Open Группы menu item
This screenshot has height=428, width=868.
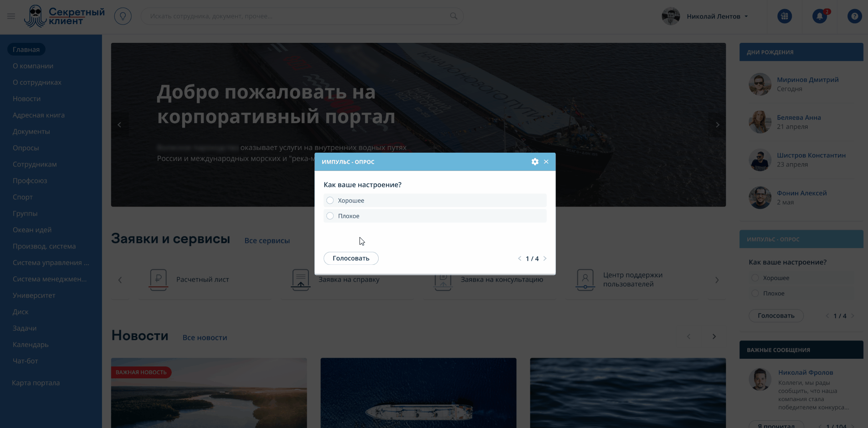point(25,213)
